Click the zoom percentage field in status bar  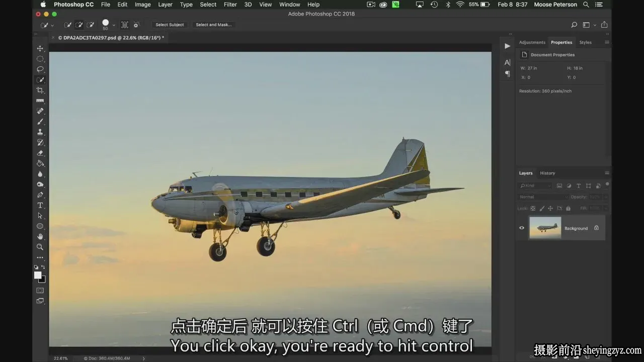61,358
